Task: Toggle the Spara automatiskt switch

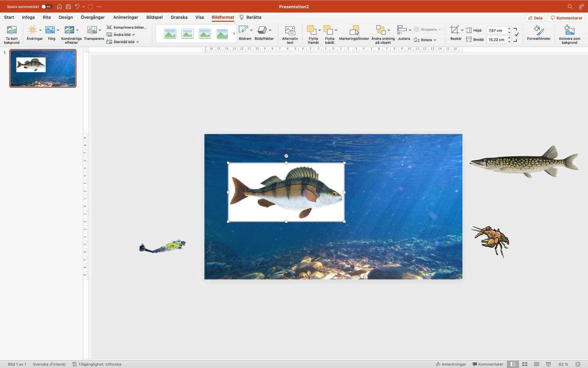Action: coord(47,7)
